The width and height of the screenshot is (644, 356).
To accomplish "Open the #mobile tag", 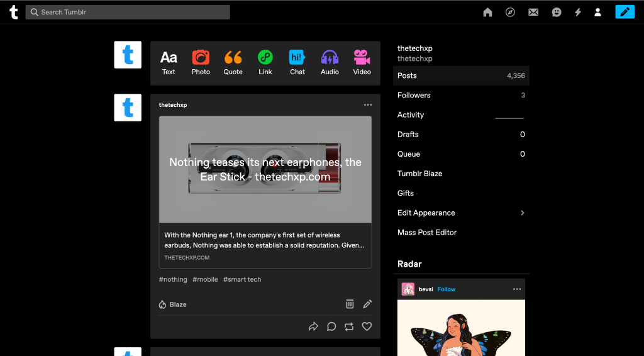I will click(x=205, y=279).
